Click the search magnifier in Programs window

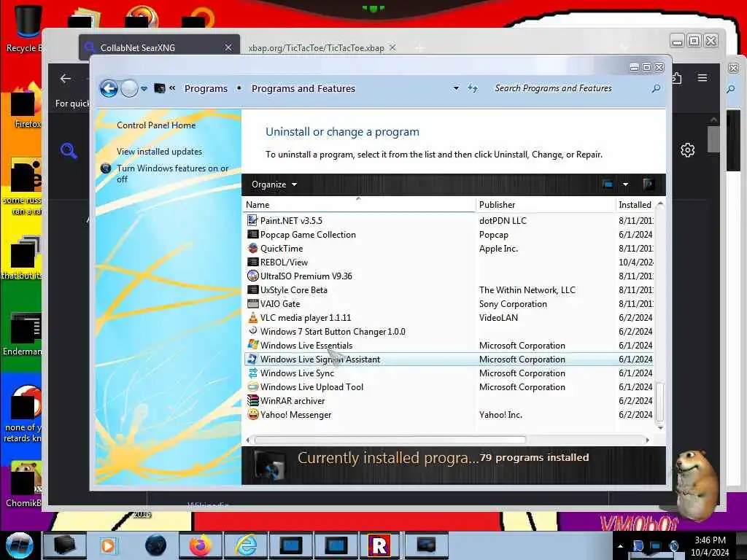656,88
